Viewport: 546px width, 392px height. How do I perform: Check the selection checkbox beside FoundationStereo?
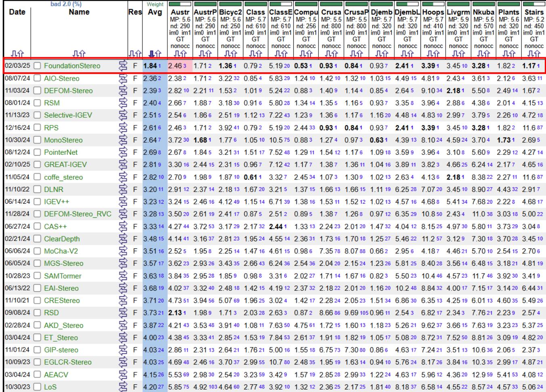pos(36,65)
